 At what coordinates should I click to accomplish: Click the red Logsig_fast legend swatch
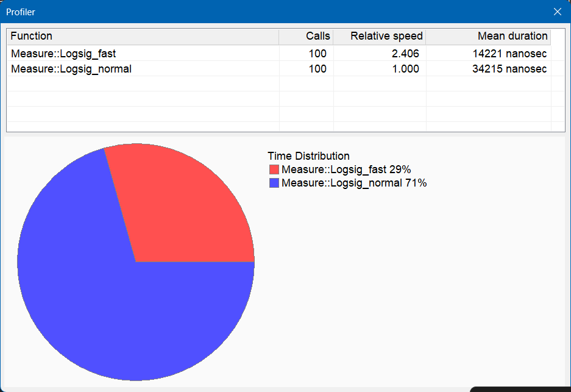click(274, 169)
